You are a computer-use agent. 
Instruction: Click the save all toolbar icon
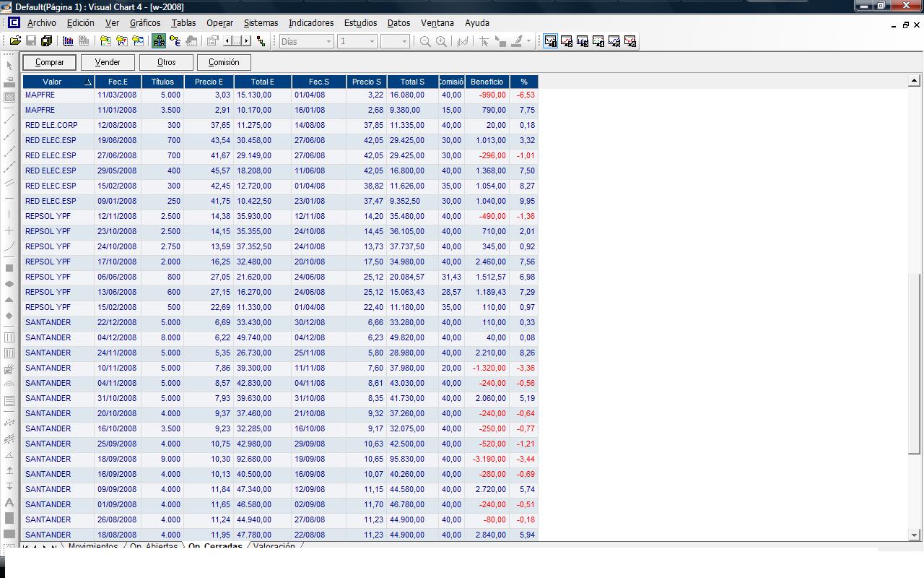coord(47,41)
